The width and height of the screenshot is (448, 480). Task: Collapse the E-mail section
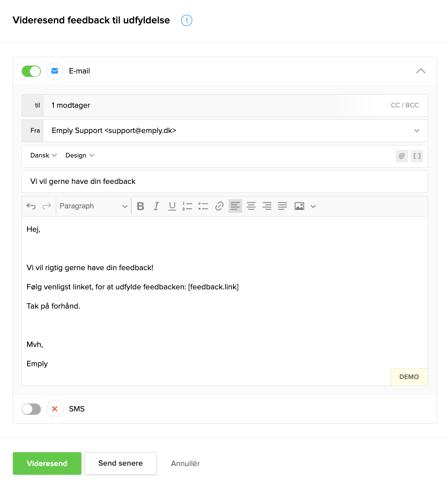420,71
